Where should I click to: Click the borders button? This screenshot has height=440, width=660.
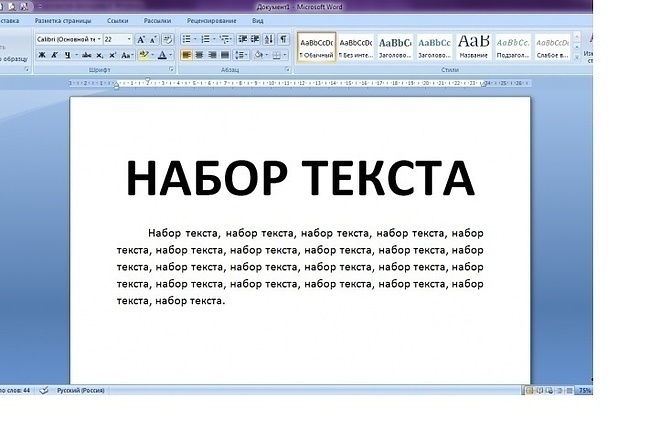click(x=277, y=55)
